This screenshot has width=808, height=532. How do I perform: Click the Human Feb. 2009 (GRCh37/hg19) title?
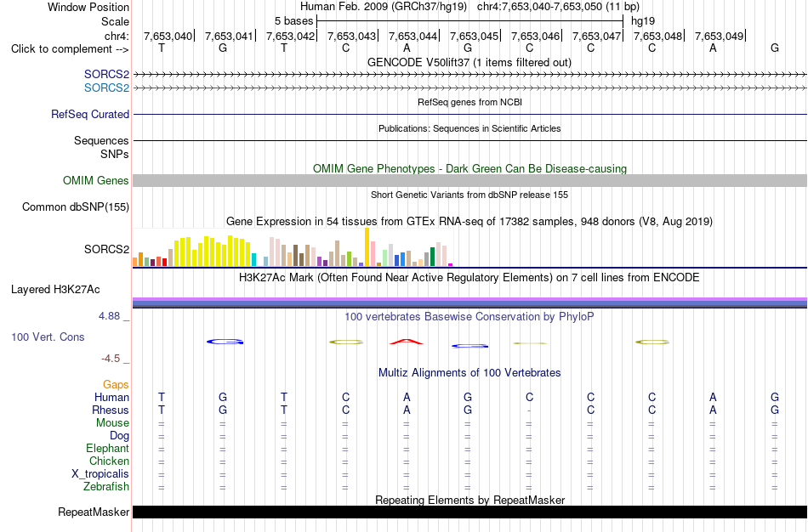[384, 7]
